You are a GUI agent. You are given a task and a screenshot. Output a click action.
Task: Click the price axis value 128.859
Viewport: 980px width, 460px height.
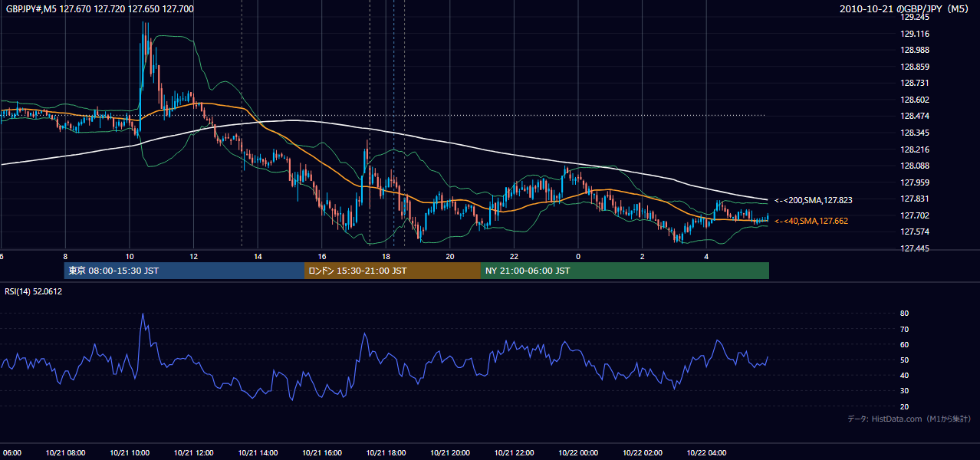point(915,67)
